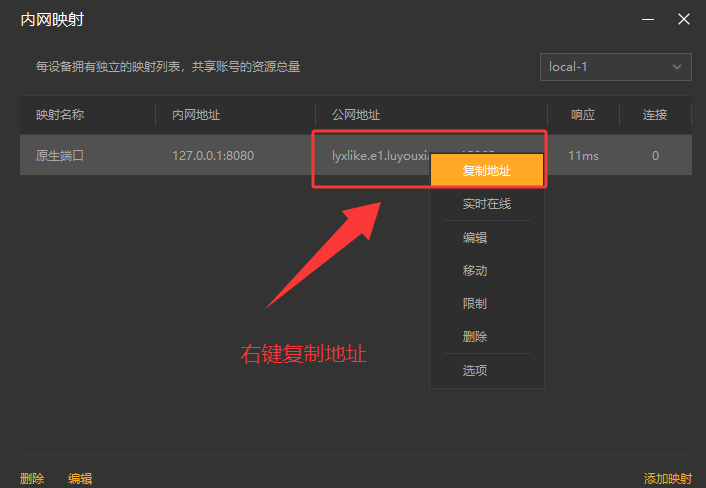Minimize the 内网映射 window

click(x=648, y=19)
